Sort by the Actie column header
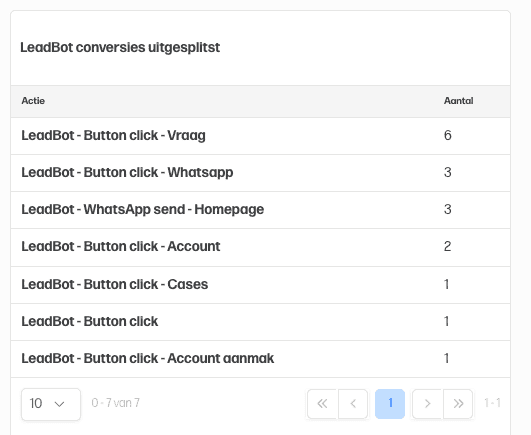This screenshot has height=435, width=531. pyautogui.click(x=33, y=101)
